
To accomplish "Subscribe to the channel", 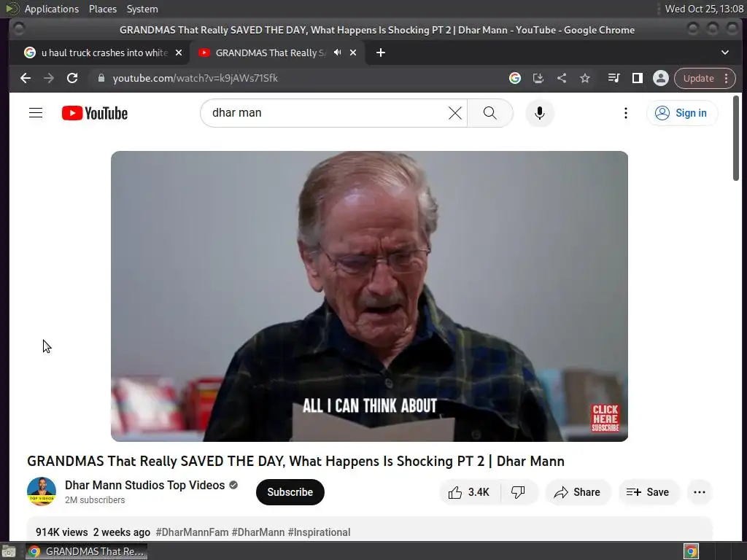I will [290, 492].
